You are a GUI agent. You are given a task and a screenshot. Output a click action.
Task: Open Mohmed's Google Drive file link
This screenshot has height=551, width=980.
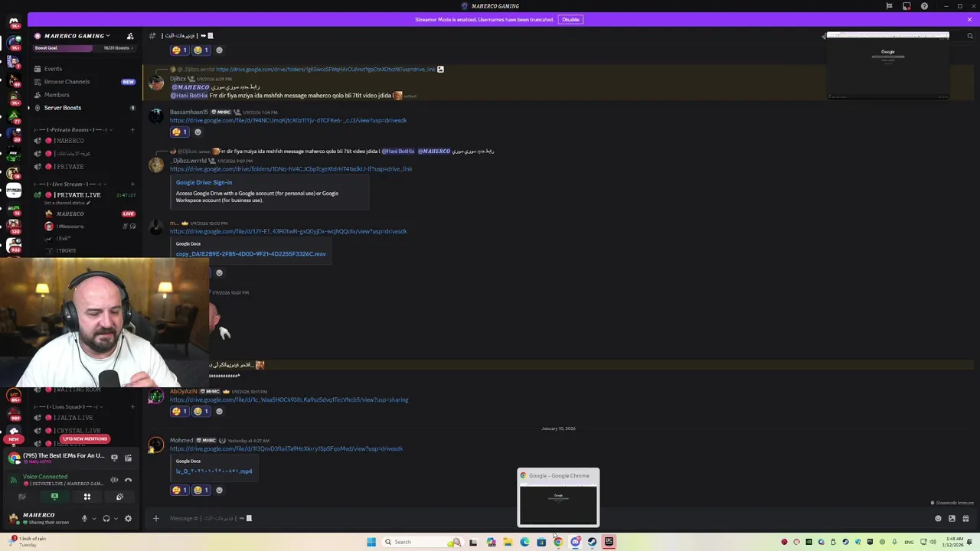(x=286, y=448)
